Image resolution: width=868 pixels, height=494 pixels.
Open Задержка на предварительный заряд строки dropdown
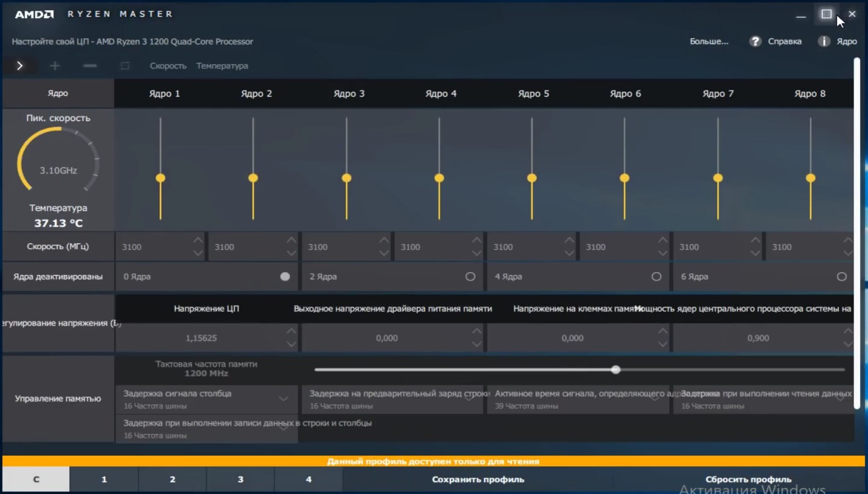392,399
